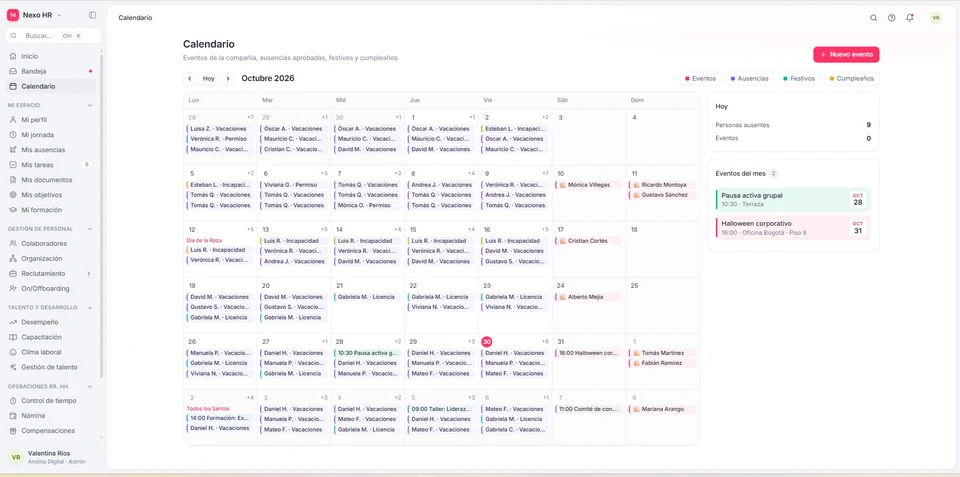This screenshot has height=477, width=960.
Task: Open Organización hierarchy icon
Action: pos(13,258)
